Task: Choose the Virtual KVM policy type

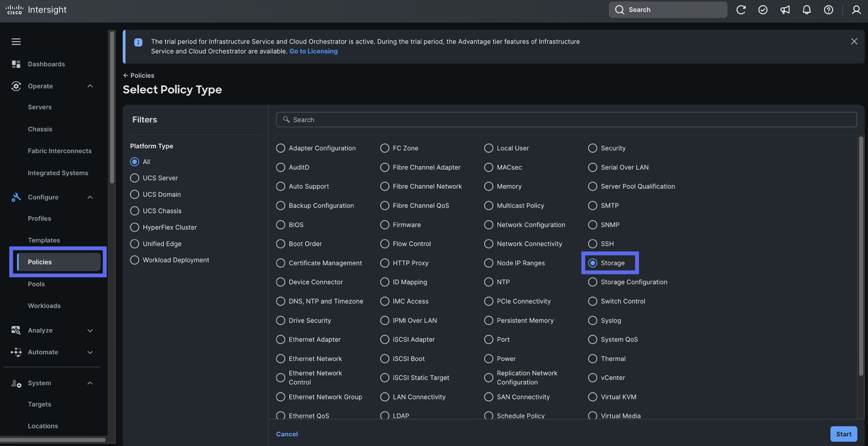Action: coord(593,397)
